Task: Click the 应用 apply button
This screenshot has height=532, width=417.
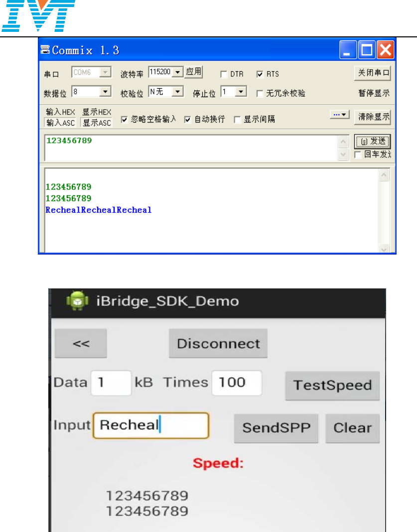Action: click(194, 72)
